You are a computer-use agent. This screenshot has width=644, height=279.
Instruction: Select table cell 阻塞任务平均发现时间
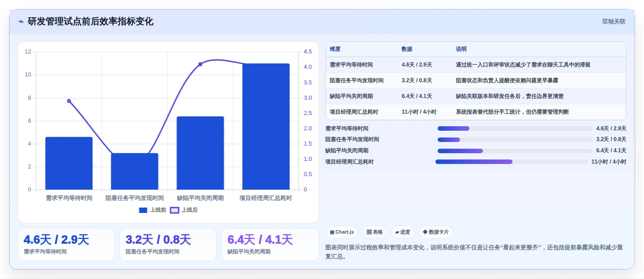click(357, 80)
